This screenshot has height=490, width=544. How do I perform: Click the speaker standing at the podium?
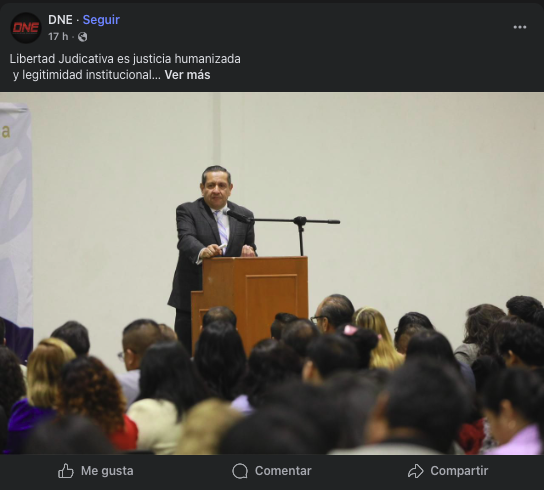211,243
